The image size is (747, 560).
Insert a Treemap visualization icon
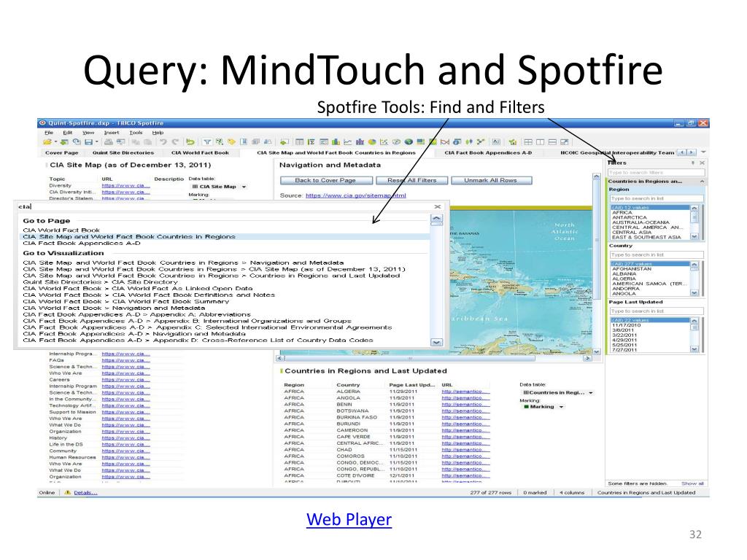(x=420, y=142)
